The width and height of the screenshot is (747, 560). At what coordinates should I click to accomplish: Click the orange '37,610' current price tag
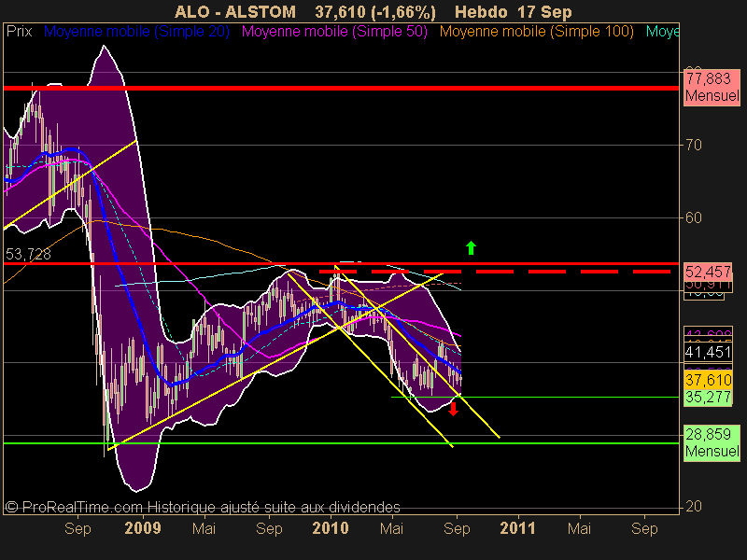point(708,380)
